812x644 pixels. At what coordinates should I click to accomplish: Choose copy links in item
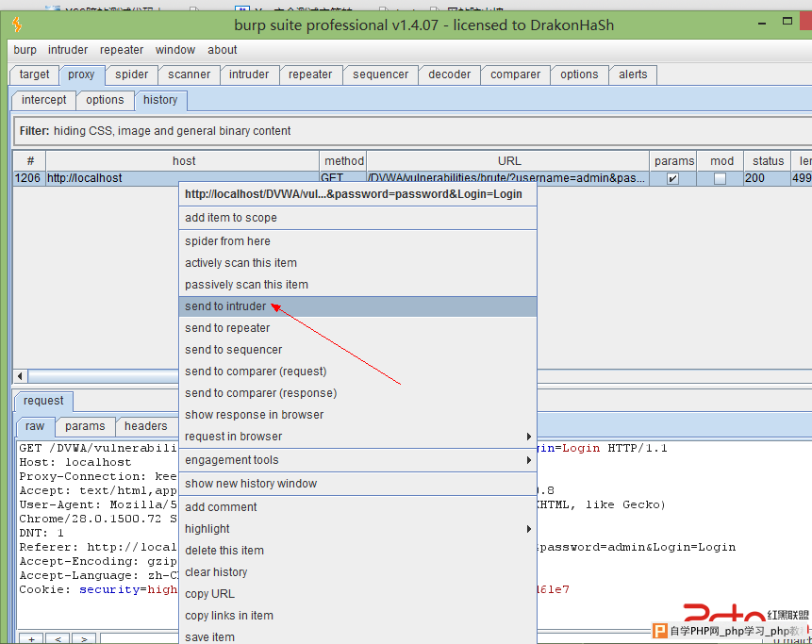coord(357,616)
